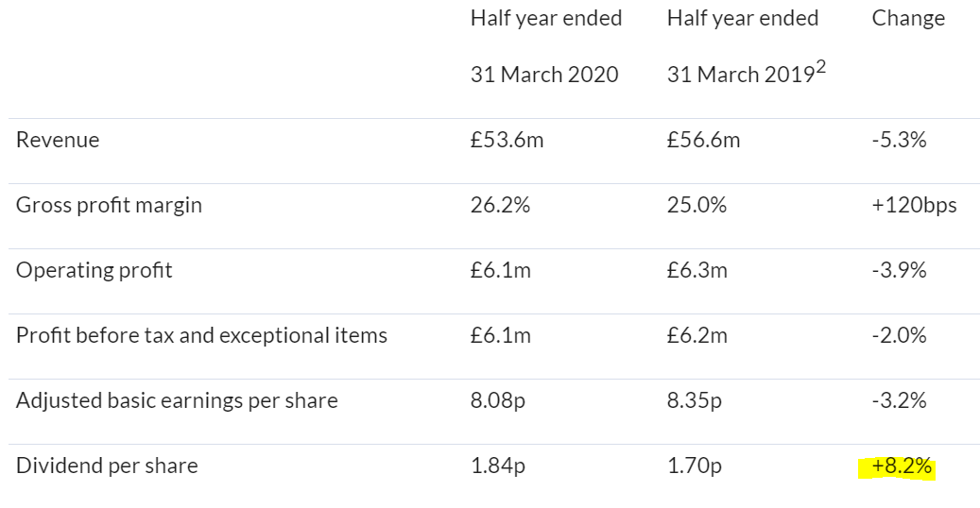Click Adjusted basic earnings per share label
The width and height of the screenshot is (980, 508).
(x=177, y=400)
